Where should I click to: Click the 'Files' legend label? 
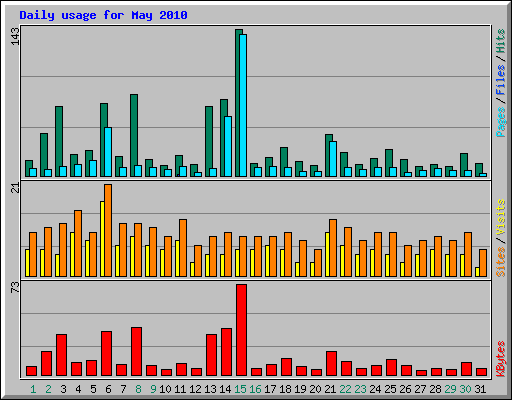click(x=501, y=80)
